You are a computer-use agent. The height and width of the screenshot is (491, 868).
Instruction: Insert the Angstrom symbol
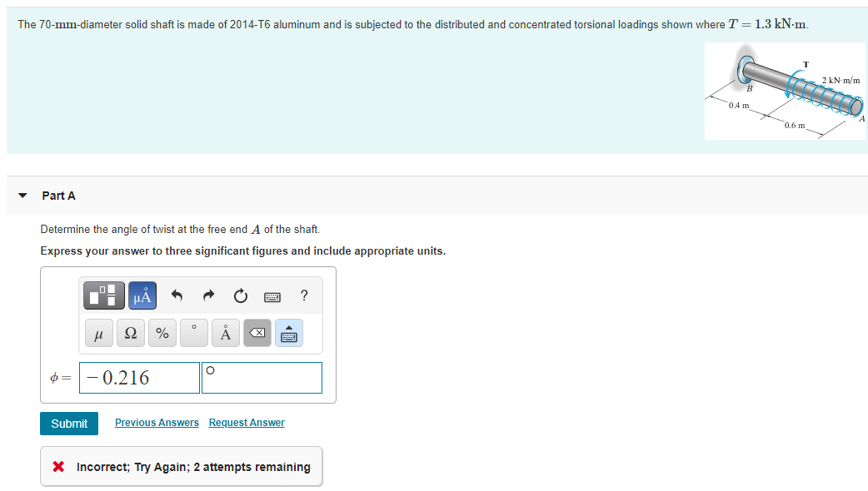coord(225,333)
